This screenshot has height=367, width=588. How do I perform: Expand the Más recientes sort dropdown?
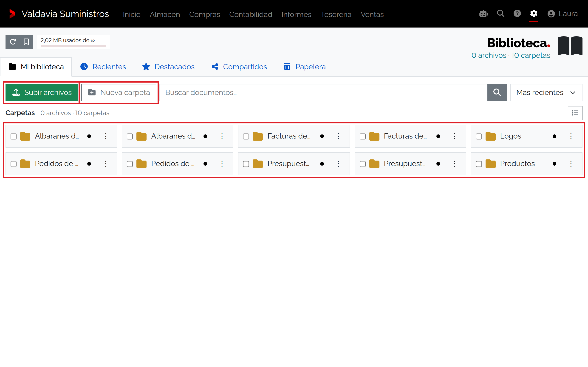click(x=546, y=92)
